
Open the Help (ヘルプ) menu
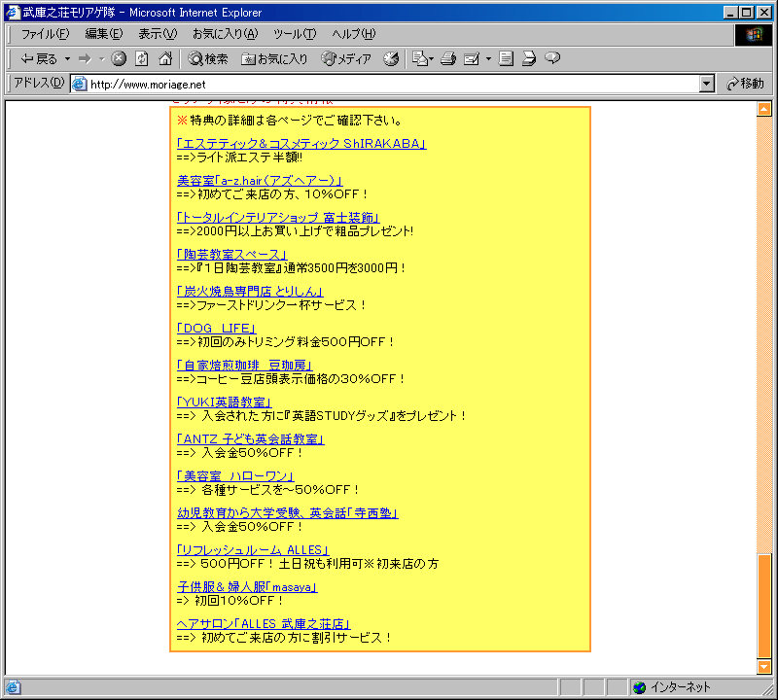(354, 34)
